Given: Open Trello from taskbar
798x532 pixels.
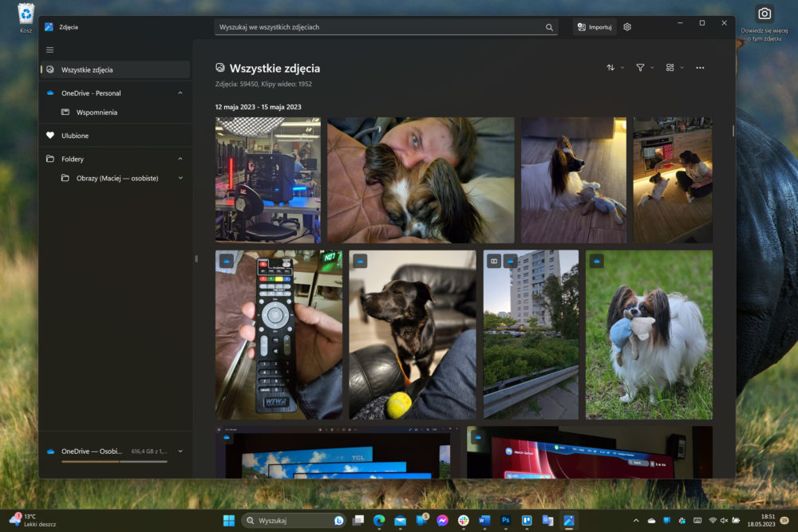Looking at the screenshot, I should coord(527,520).
